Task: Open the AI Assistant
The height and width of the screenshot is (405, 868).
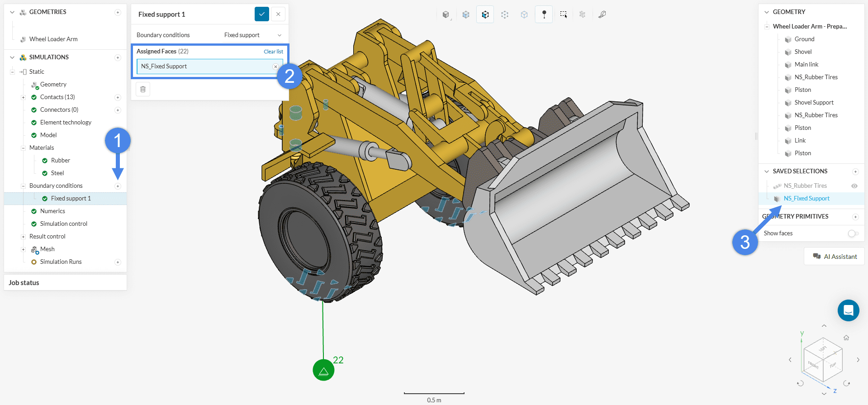Action: [835, 257]
